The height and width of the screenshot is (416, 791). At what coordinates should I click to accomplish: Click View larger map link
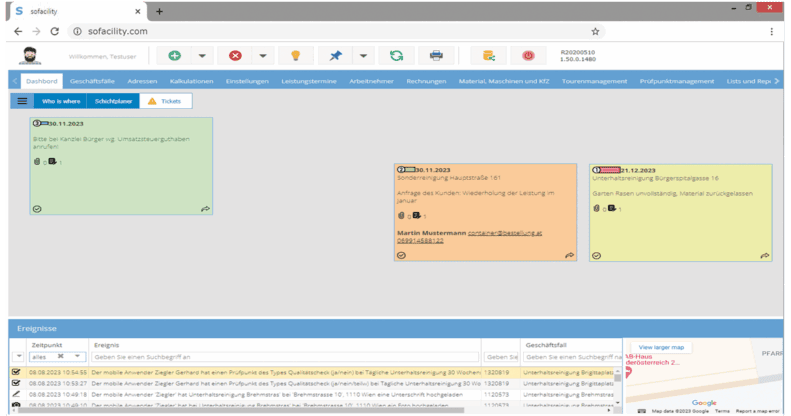661,347
